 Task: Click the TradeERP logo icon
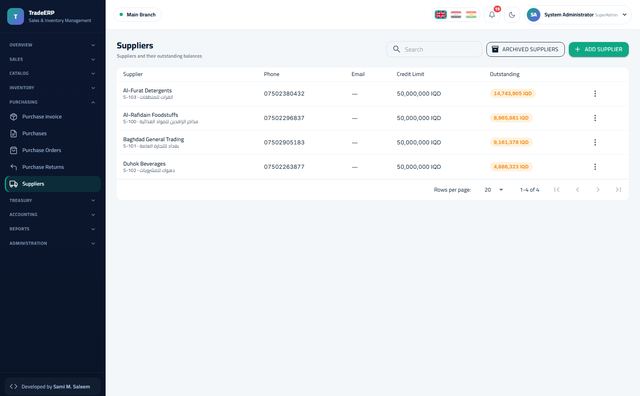(x=16, y=16)
